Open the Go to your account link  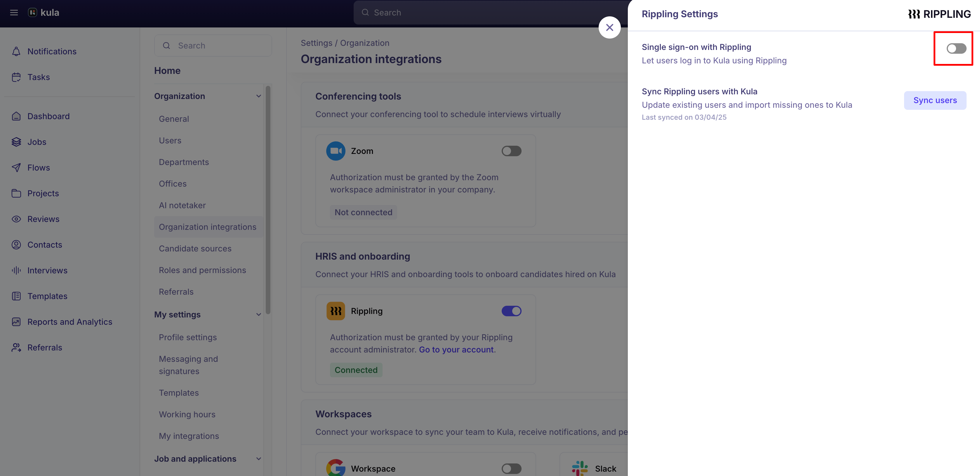coord(456,349)
